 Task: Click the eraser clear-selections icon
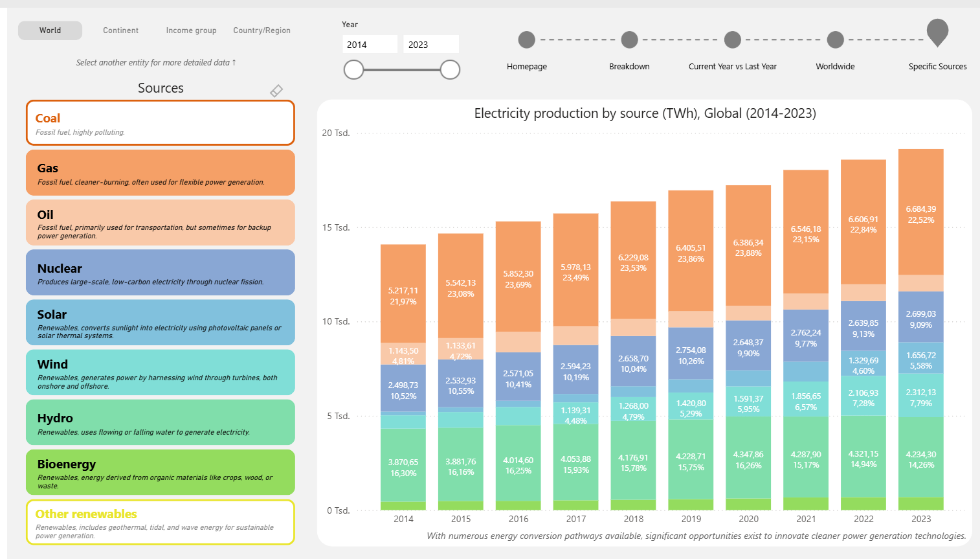(x=276, y=91)
